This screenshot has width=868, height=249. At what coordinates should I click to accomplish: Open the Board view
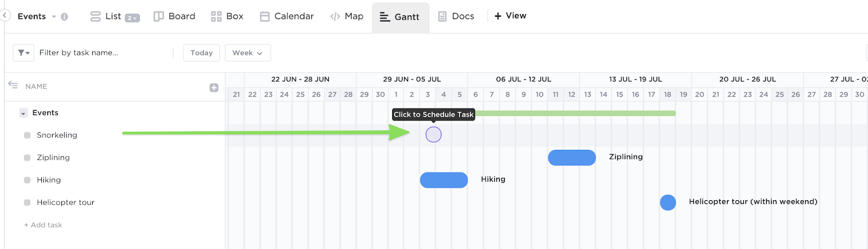[x=175, y=16]
